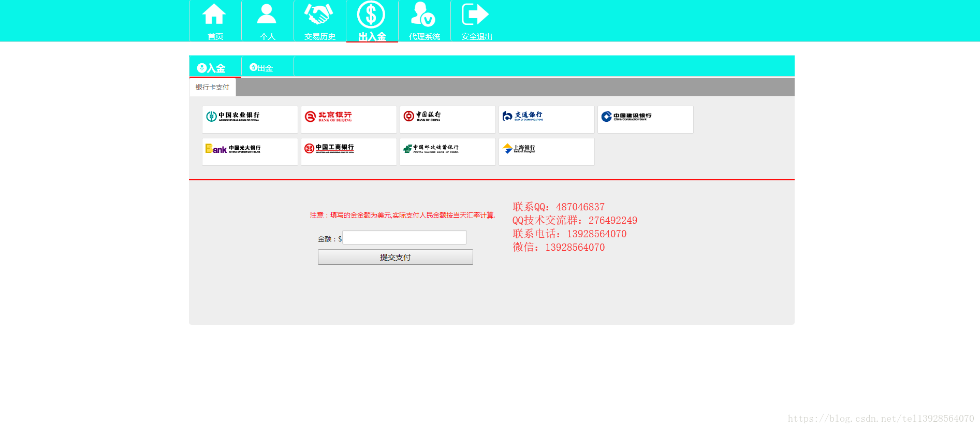Open the 个人 profile icon
Image resolution: width=980 pixels, height=429 pixels.
click(x=267, y=15)
